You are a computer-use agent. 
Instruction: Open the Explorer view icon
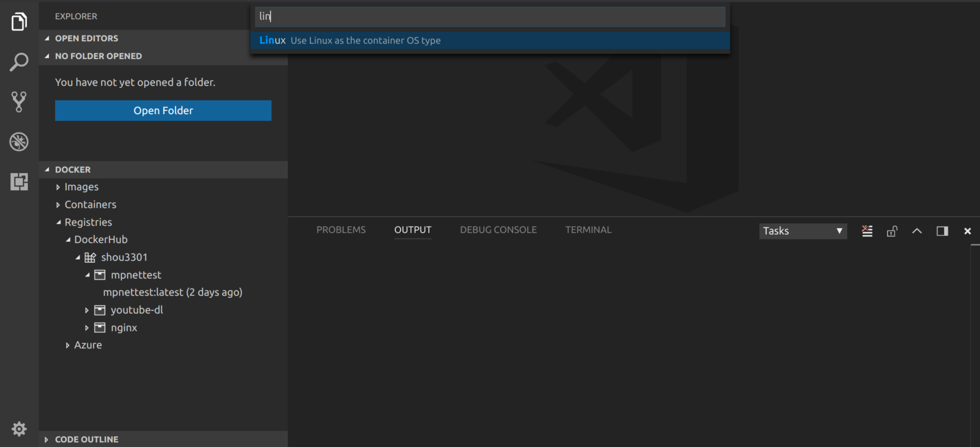tap(19, 21)
